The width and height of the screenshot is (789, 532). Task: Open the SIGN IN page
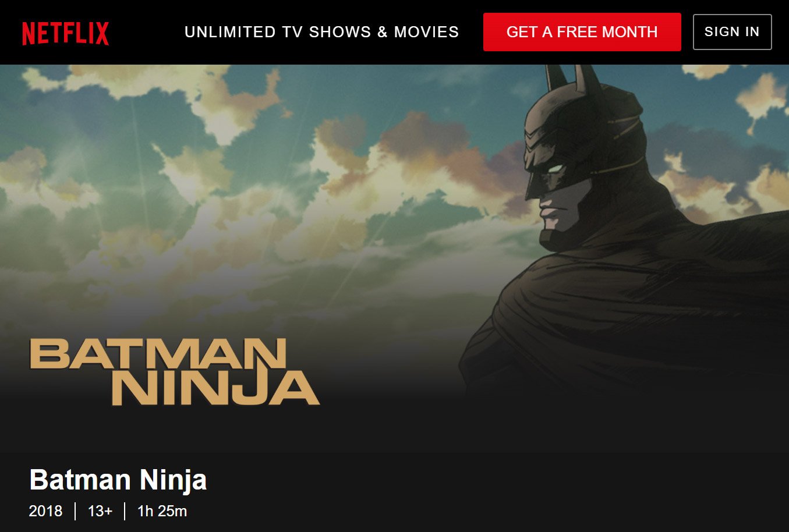(x=732, y=32)
